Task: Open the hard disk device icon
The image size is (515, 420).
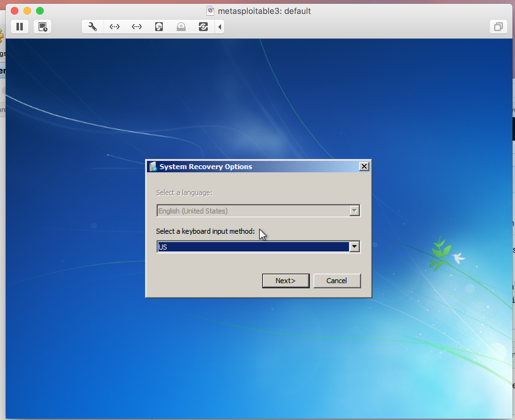Action: [159, 27]
